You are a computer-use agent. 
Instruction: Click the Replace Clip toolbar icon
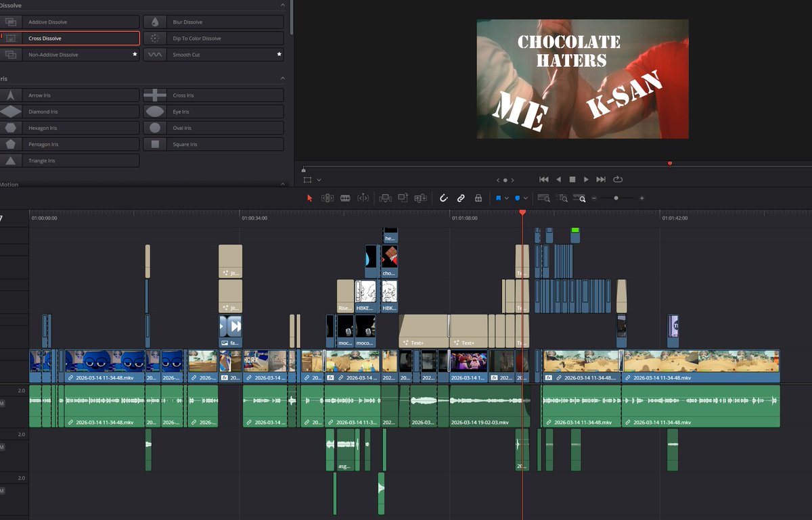pyautogui.click(x=420, y=198)
